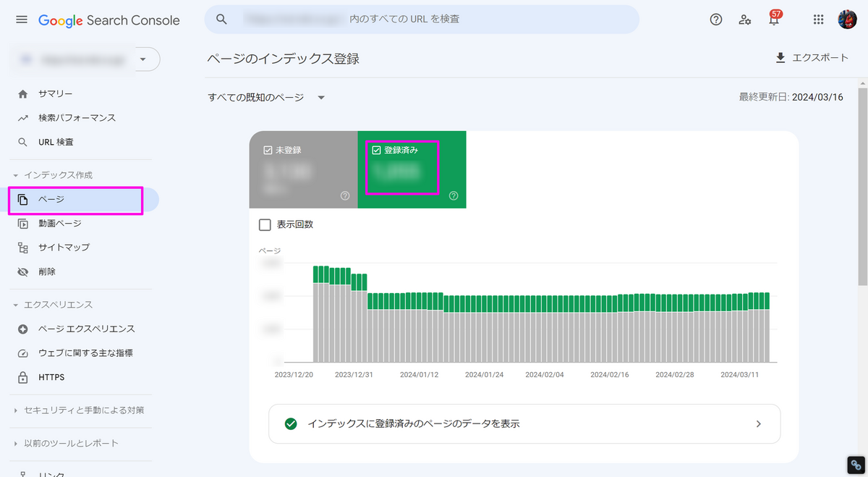Collapse the エクスペリエンス section

point(53,305)
